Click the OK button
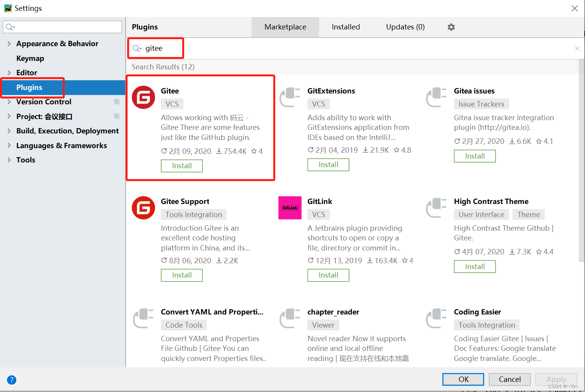 click(463, 379)
